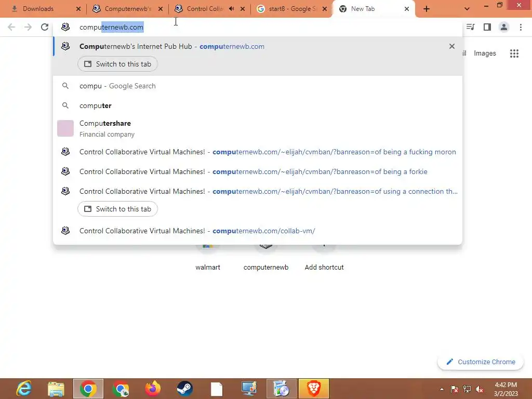Reload the current page
The image size is (532, 399).
click(45, 27)
